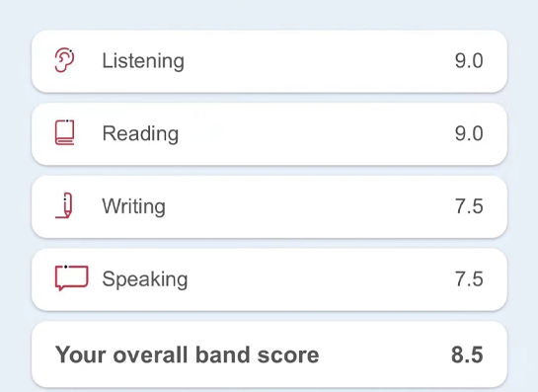The image size is (538, 392).
Task: Select the Listening label text
Action: click(x=143, y=61)
